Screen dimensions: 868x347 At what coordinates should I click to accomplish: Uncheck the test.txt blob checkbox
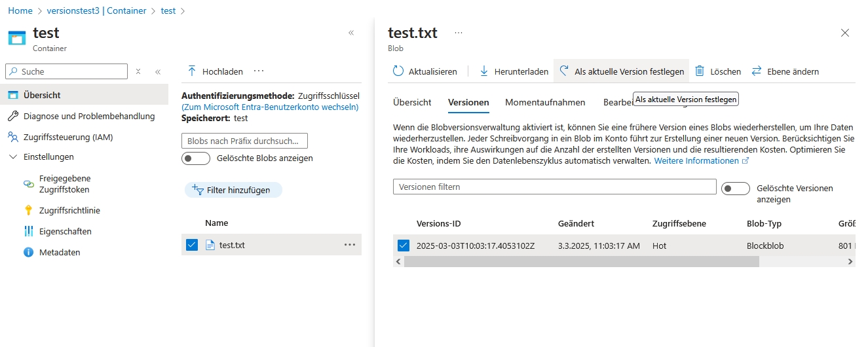[x=192, y=245]
